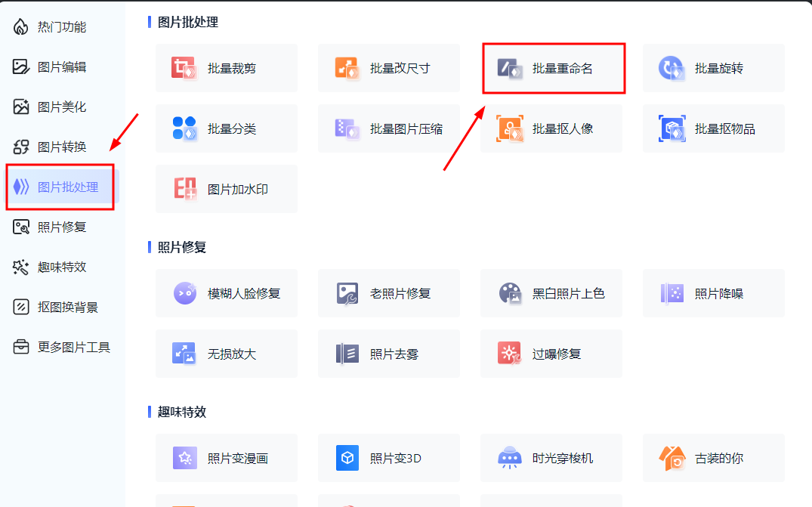Click the 模糊人脸修复 text label
Screen dimensions: 812x507
pyautogui.click(x=244, y=294)
